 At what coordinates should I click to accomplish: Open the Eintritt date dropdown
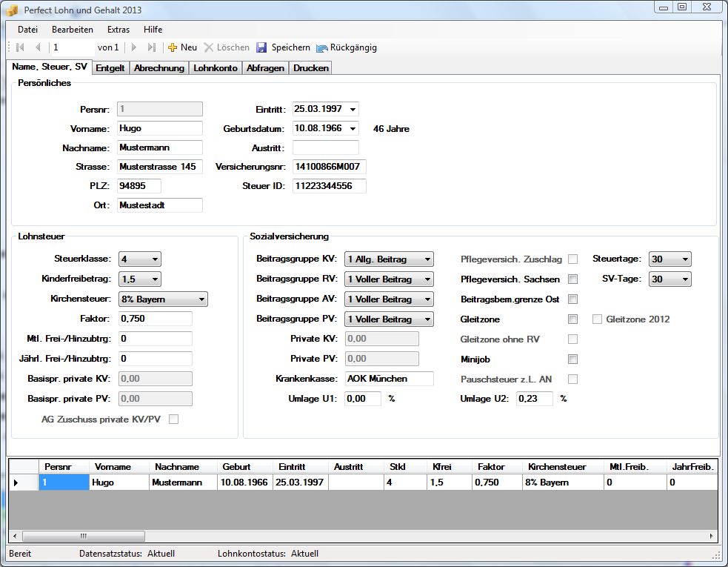pyautogui.click(x=353, y=109)
